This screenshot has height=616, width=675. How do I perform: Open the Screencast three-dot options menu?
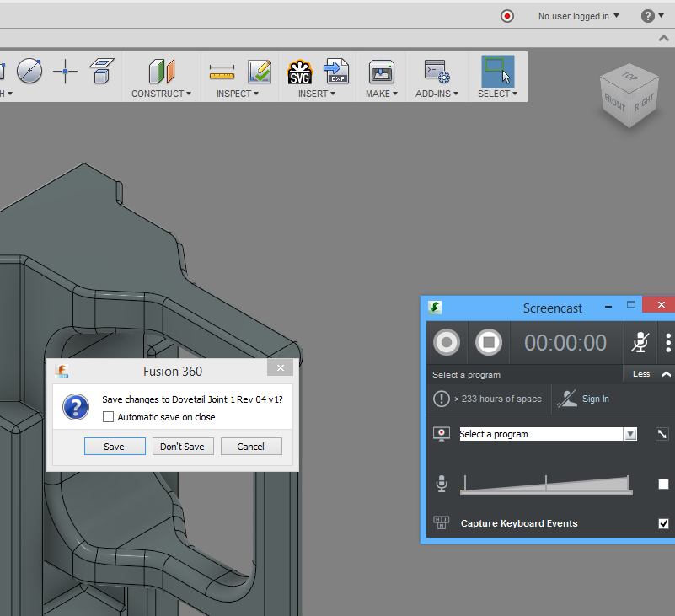(668, 343)
